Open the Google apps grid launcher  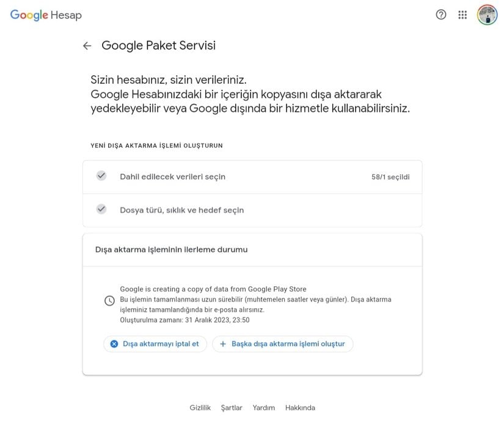[462, 15]
